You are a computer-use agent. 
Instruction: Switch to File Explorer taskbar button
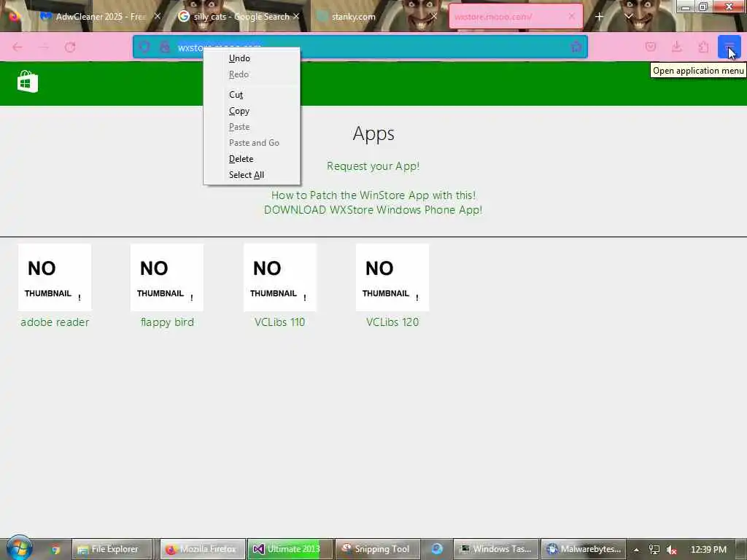point(112,550)
